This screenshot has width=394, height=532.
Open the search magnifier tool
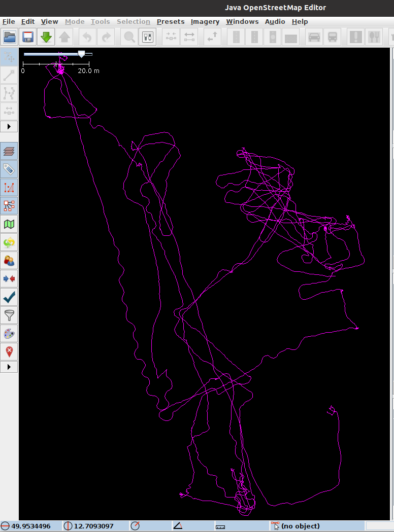tap(129, 37)
